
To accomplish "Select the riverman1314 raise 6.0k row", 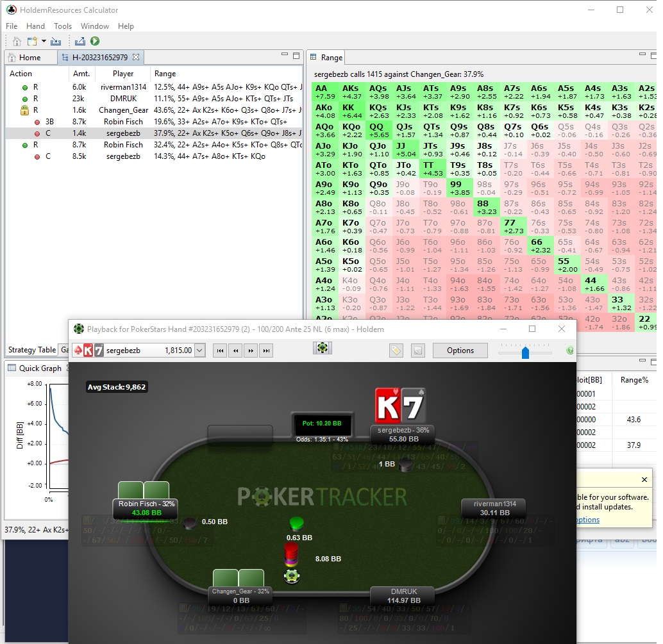I will 154,87.
